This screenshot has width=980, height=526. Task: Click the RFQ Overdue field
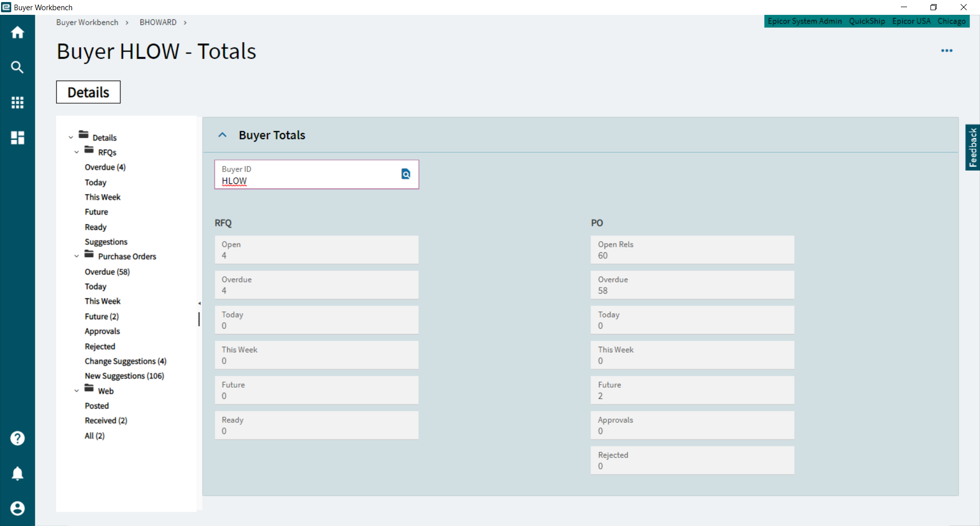(x=316, y=285)
